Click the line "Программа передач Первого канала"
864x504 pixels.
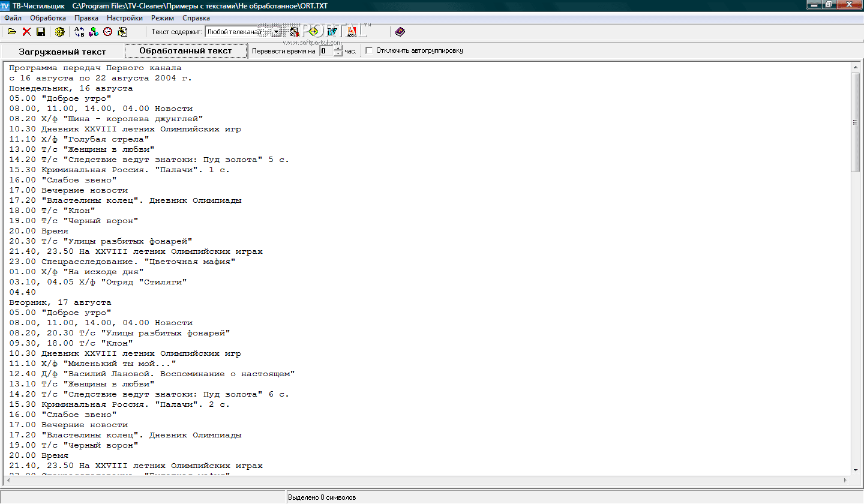coord(95,68)
